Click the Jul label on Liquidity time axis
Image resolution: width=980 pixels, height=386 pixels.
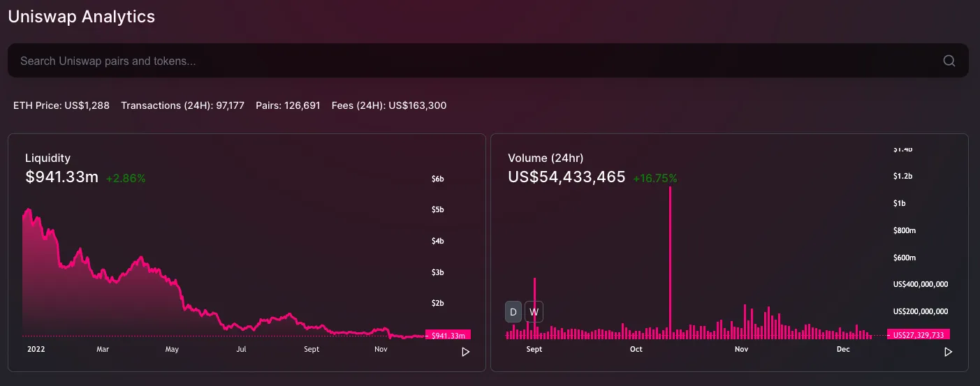click(242, 349)
